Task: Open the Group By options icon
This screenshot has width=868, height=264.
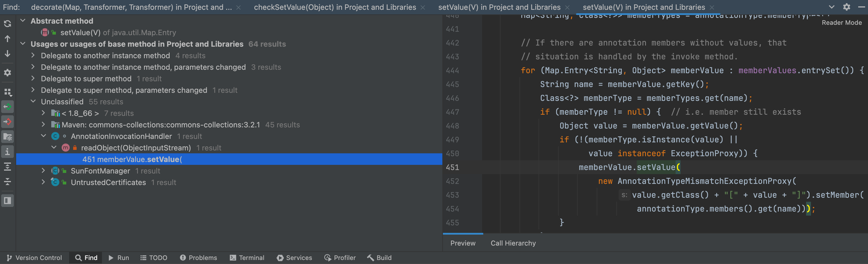Action: 7,92
